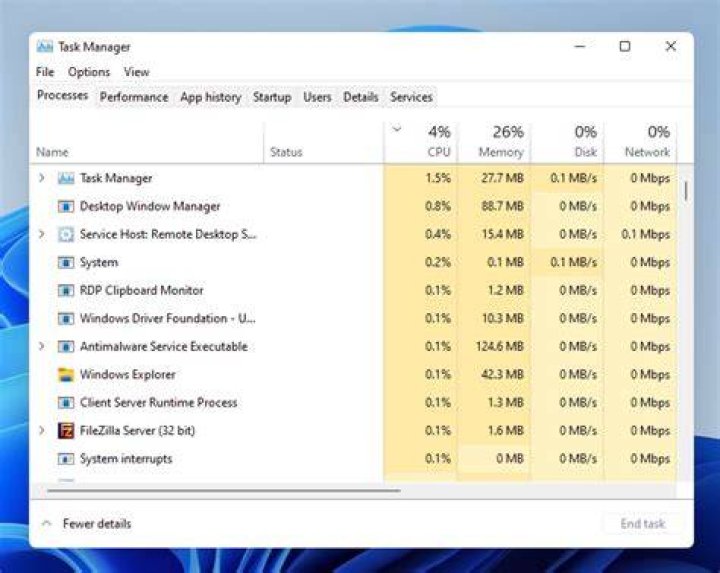720x573 pixels.
Task: Open the File menu
Action: point(45,72)
